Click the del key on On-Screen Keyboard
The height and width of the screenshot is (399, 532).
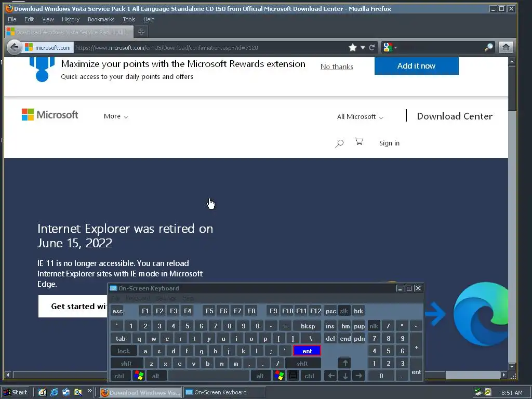click(330, 338)
